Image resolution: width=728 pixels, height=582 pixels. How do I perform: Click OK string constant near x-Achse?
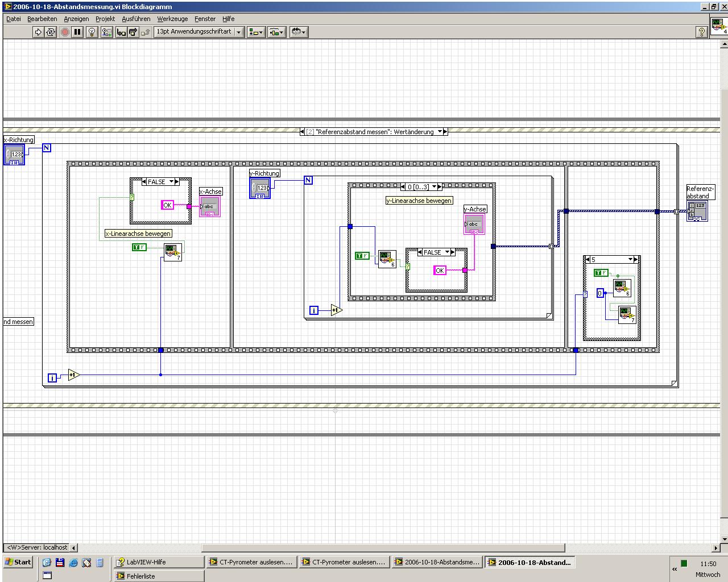(x=167, y=205)
